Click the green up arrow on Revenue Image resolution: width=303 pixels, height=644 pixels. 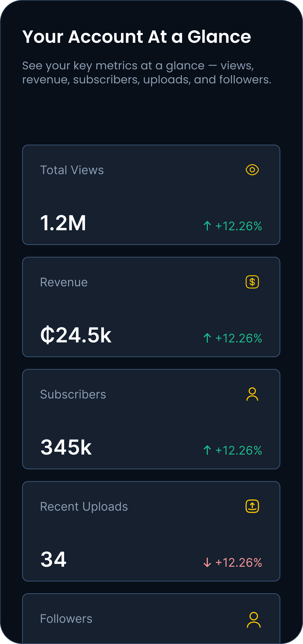point(207,338)
